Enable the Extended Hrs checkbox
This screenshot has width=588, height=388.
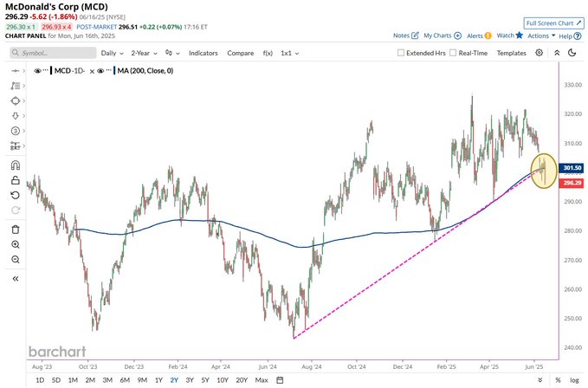tap(401, 53)
